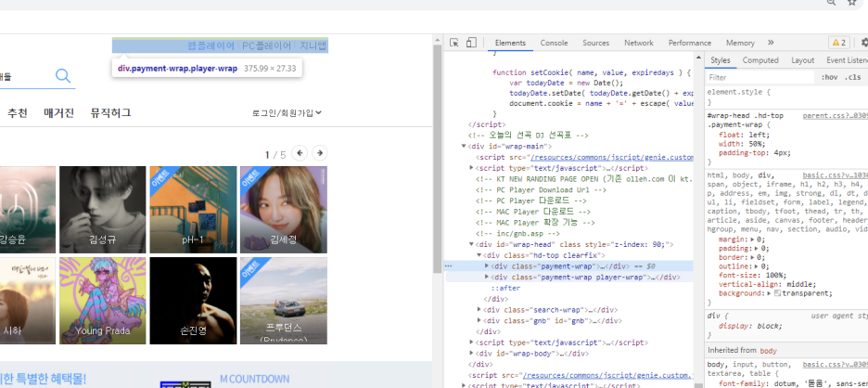Image resolution: width=868 pixels, height=388 pixels.
Task: Click the search magnifier icon on the page
Action: (63, 76)
